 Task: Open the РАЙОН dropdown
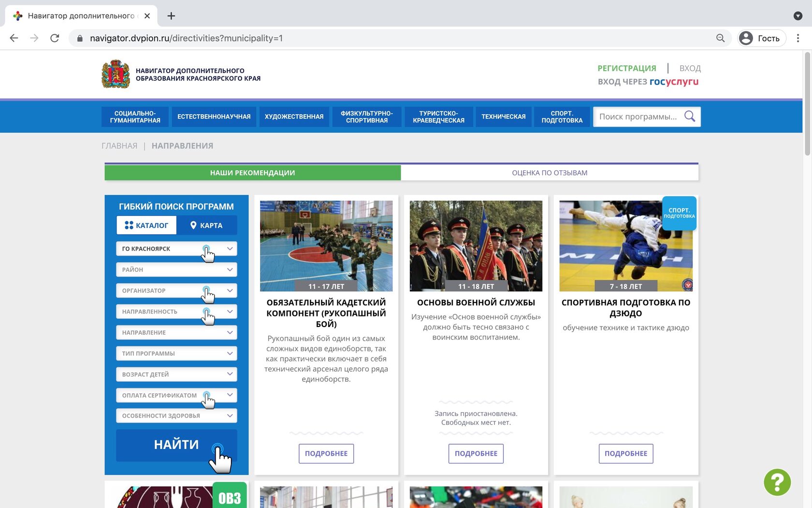(x=176, y=269)
